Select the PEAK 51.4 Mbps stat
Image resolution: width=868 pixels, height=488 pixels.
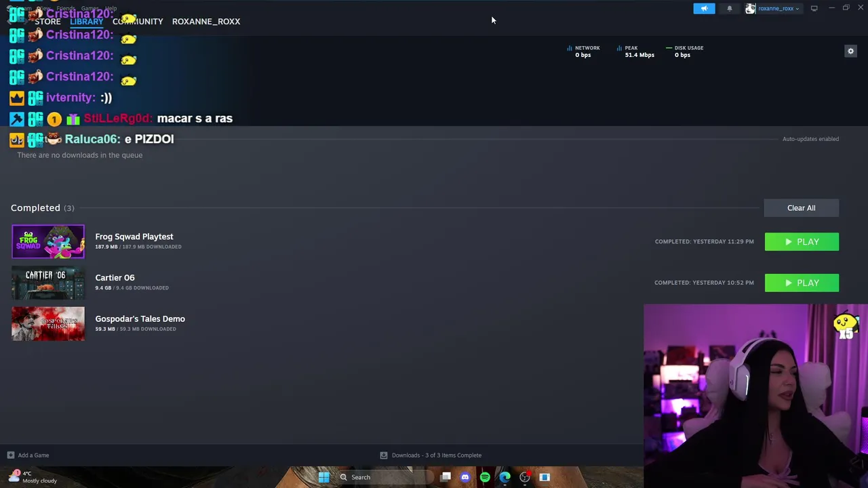click(x=635, y=52)
